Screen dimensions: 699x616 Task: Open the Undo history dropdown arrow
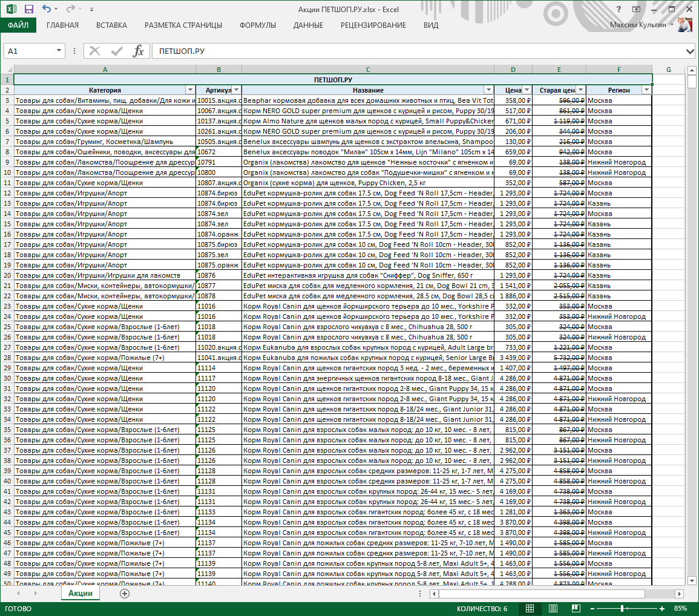[x=56, y=9]
